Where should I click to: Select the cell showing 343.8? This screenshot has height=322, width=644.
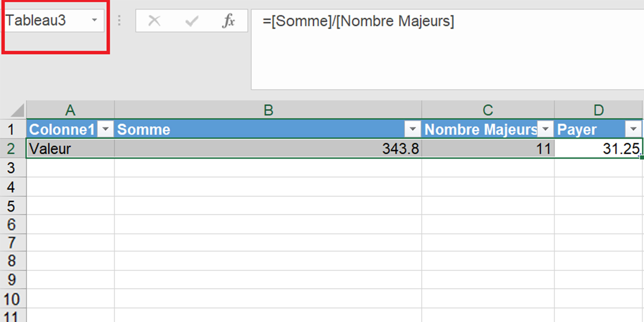pyautogui.click(x=302, y=149)
